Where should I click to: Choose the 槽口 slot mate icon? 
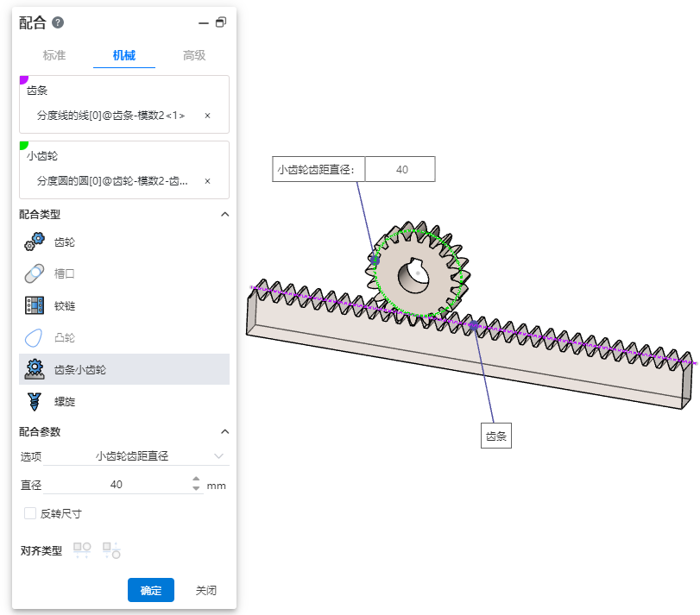35,274
